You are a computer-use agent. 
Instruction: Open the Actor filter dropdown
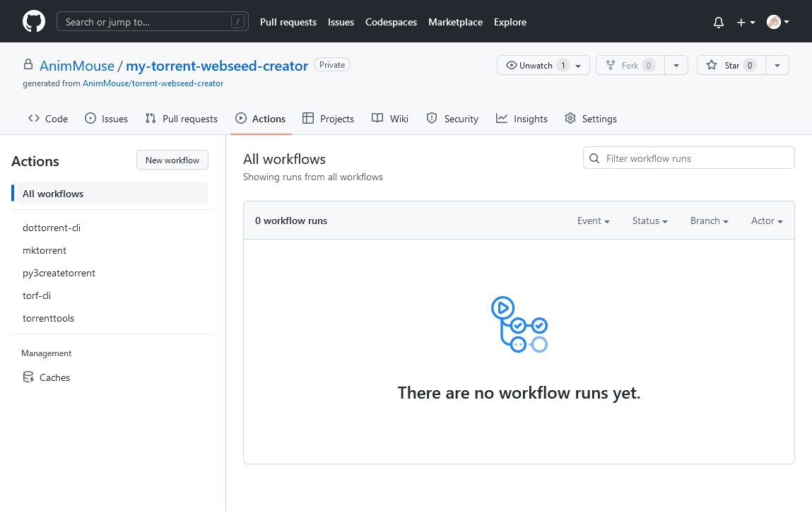pos(767,221)
